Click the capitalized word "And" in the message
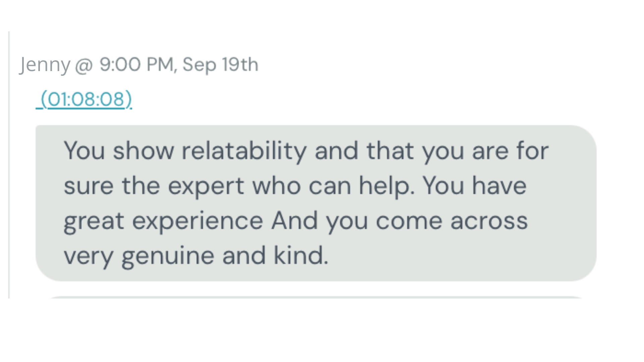 pos(294,221)
